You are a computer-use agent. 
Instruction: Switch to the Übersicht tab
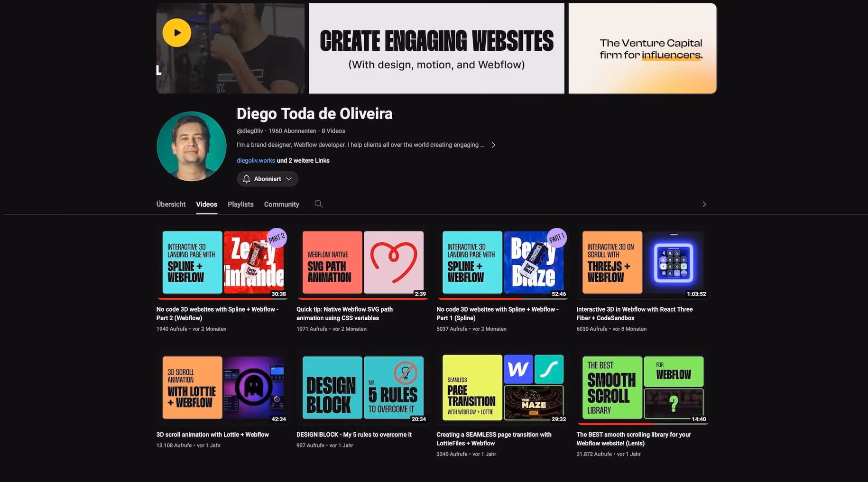point(171,204)
